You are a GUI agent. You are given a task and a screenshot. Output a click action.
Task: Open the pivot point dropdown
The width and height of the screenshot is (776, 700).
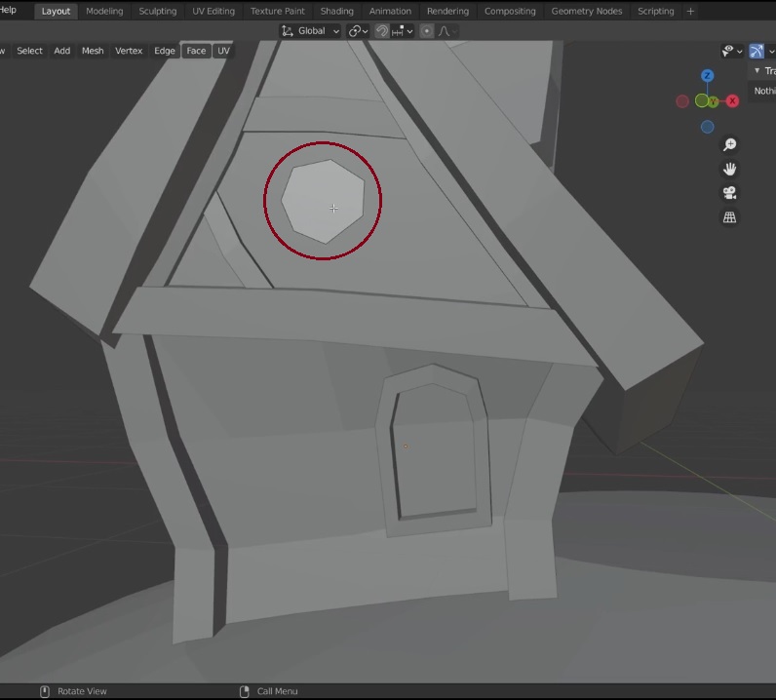[x=358, y=31]
